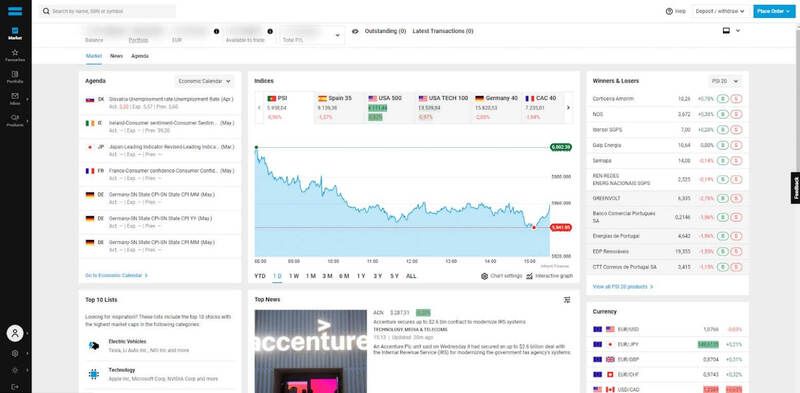Click Buy button for NOS

pyautogui.click(x=722, y=114)
